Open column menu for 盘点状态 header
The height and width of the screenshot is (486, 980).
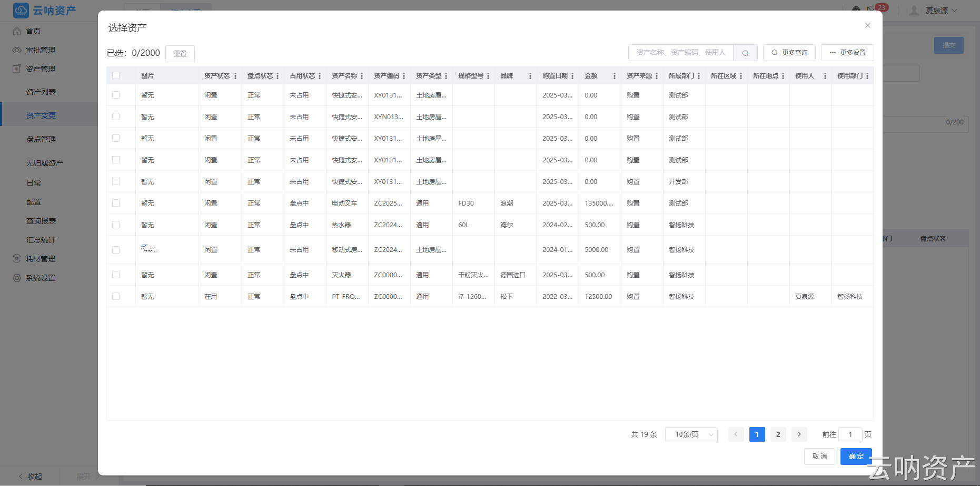[278, 76]
